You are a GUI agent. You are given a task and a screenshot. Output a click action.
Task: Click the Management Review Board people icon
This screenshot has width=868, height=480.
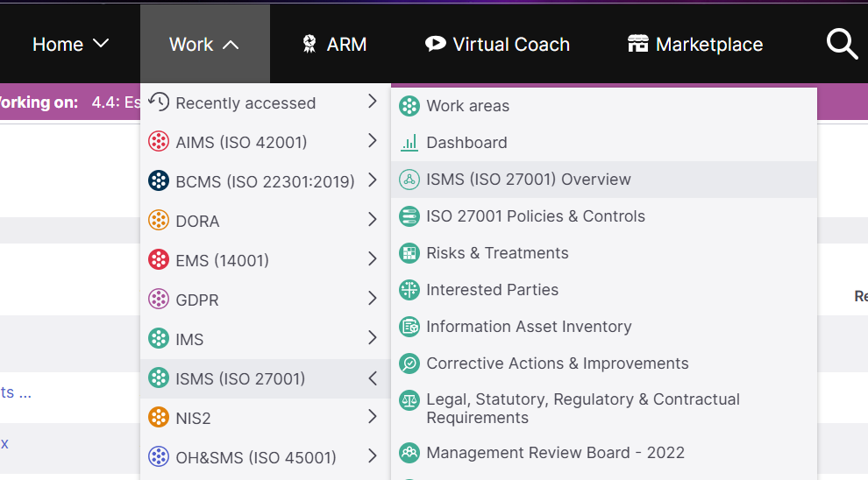click(409, 452)
